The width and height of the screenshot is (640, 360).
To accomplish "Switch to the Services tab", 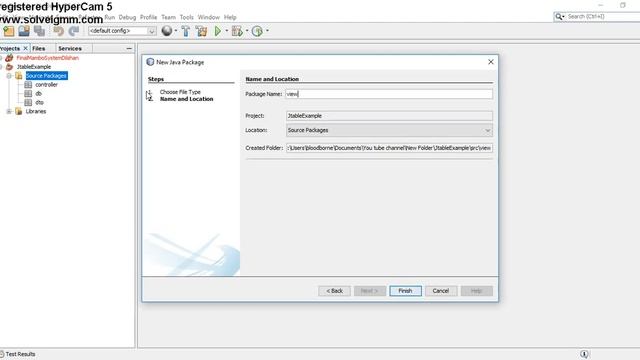I will pos(70,48).
